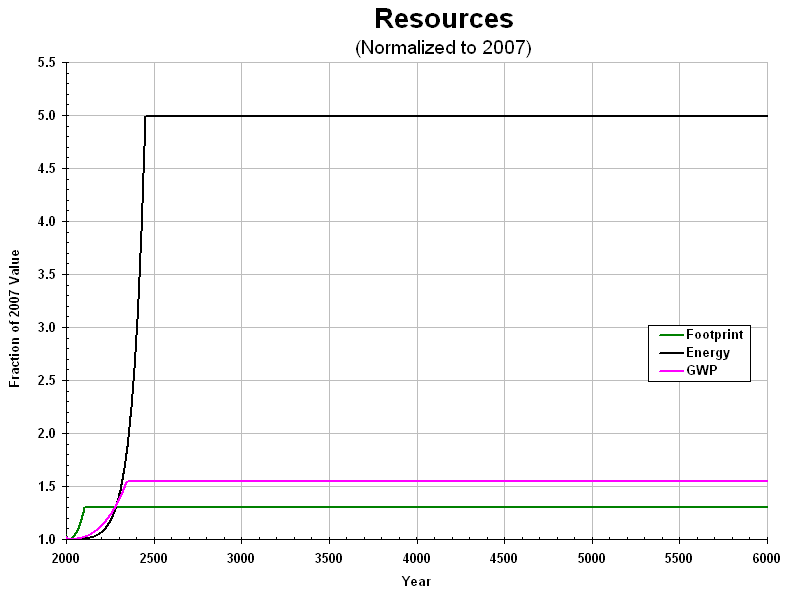
Task: Click the Resources chart title
Action: coord(443,19)
